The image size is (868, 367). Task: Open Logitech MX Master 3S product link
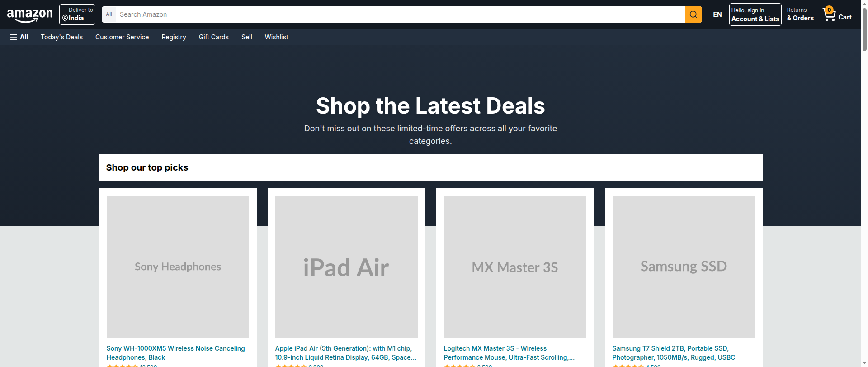click(509, 353)
